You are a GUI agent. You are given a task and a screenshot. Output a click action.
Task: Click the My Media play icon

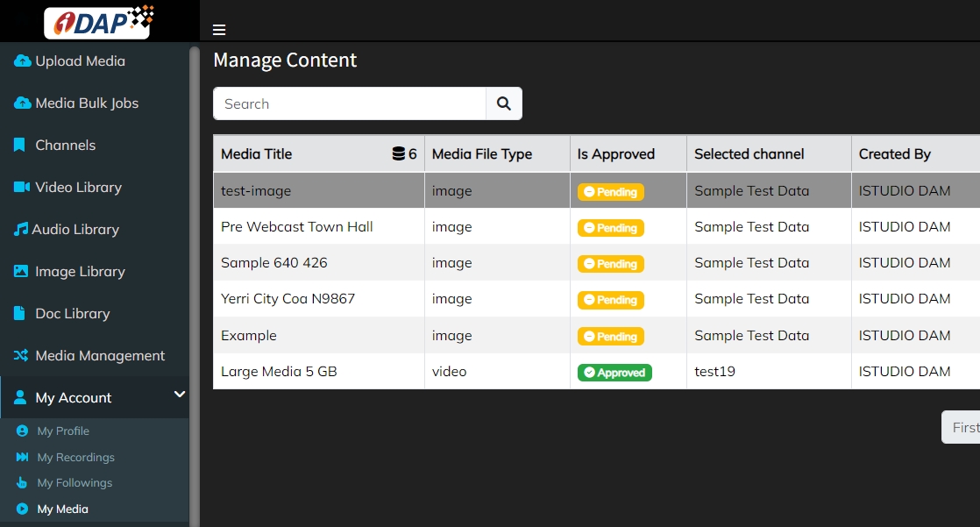(22, 509)
